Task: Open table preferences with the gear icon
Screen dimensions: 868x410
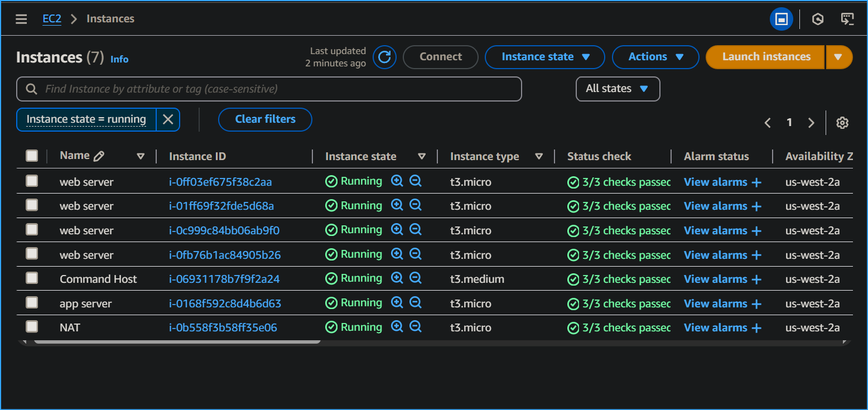Action: coord(842,123)
